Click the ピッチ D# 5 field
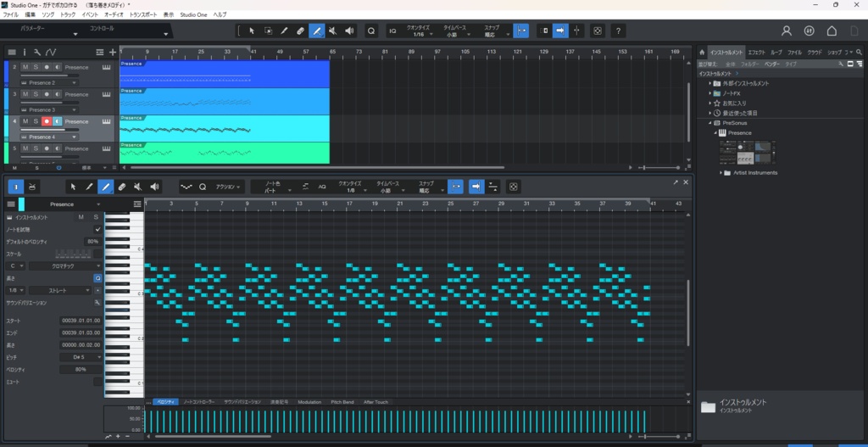This screenshot has width=868, height=447. pyautogui.click(x=81, y=357)
